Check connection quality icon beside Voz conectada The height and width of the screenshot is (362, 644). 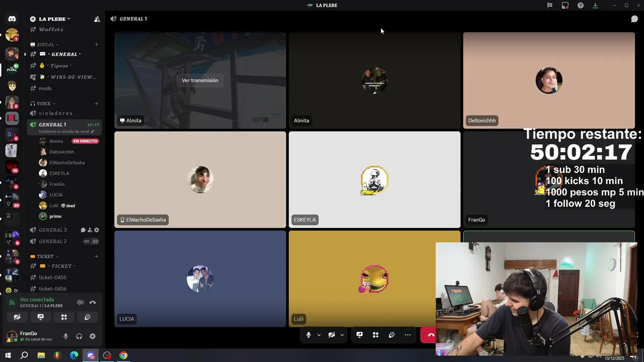12,303
